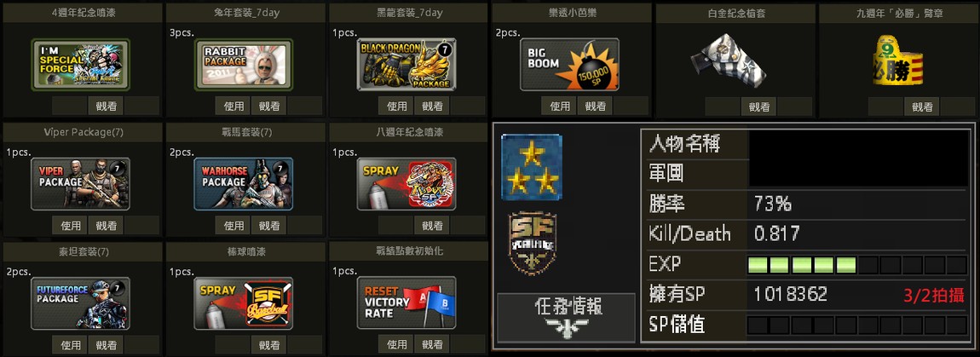Click the Futureforce Package icon
This screenshot has width=980, height=357.
pyautogui.click(x=81, y=303)
